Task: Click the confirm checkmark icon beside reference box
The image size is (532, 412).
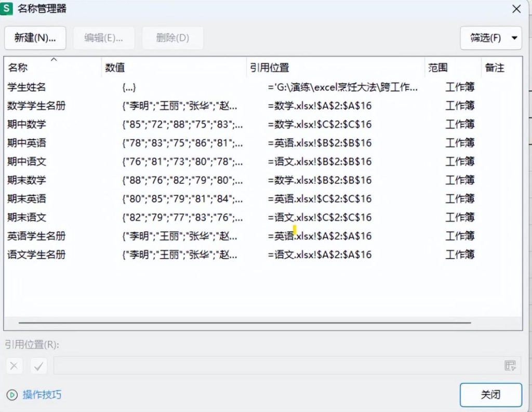Action: click(x=38, y=366)
